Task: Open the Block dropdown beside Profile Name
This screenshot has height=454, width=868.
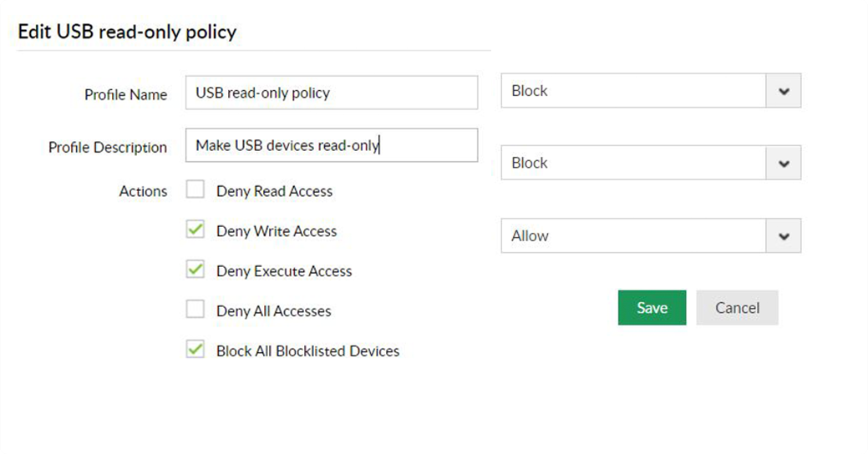Action: point(783,91)
